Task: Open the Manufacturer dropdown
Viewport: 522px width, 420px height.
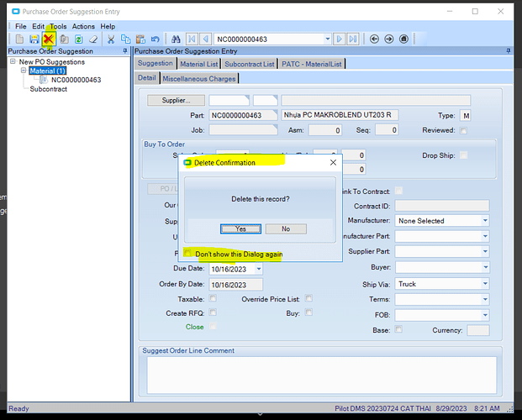Action: pos(485,221)
